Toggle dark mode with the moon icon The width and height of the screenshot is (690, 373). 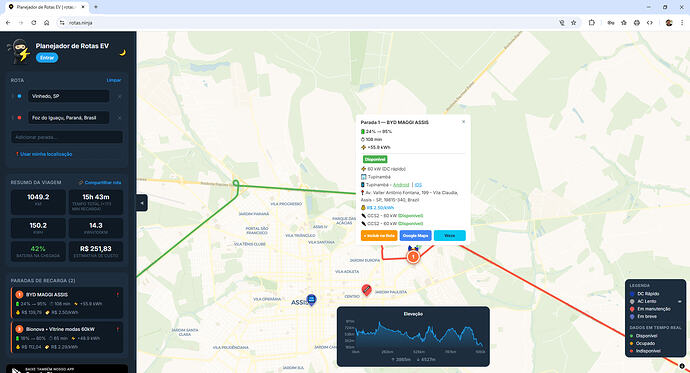[x=123, y=53]
